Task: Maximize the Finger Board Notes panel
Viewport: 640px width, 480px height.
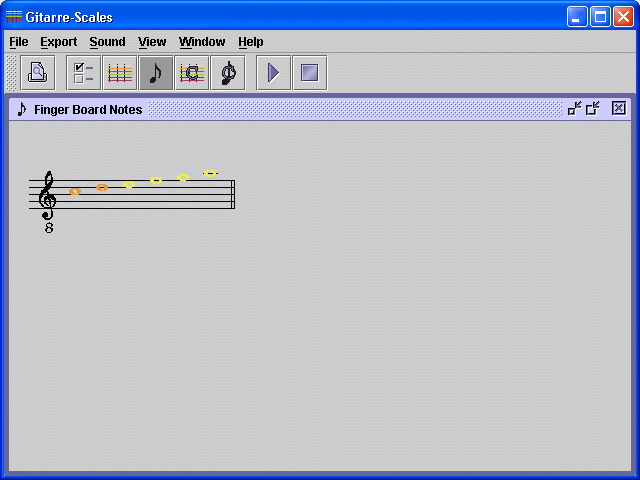Action: pyautogui.click(x=593, y=108)
